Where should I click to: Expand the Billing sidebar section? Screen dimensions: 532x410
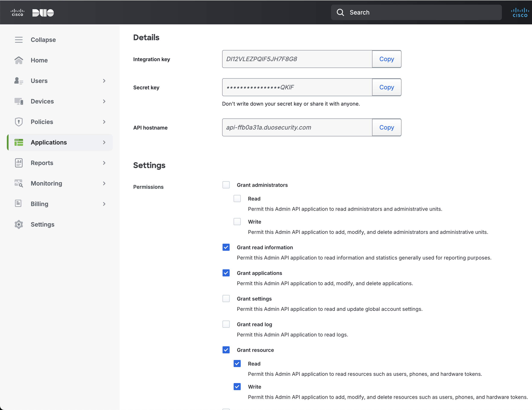[x=104, y=204]
